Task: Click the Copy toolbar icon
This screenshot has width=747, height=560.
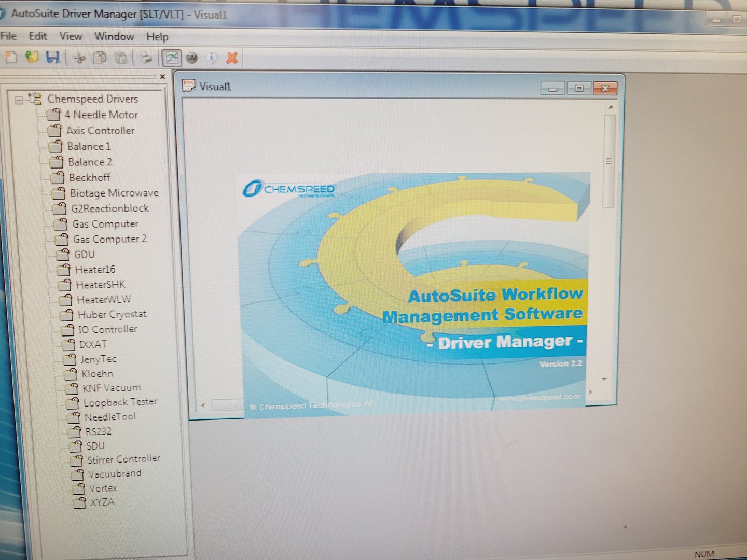Action: click(99, 58)
